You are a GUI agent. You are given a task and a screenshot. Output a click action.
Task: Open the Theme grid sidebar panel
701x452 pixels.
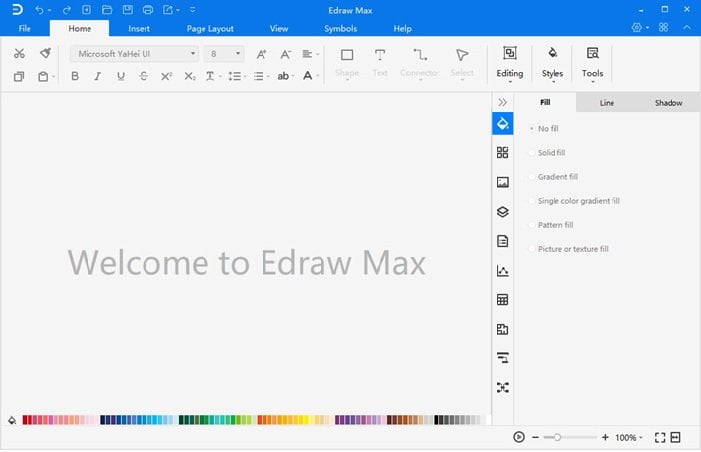click(503, 152)
